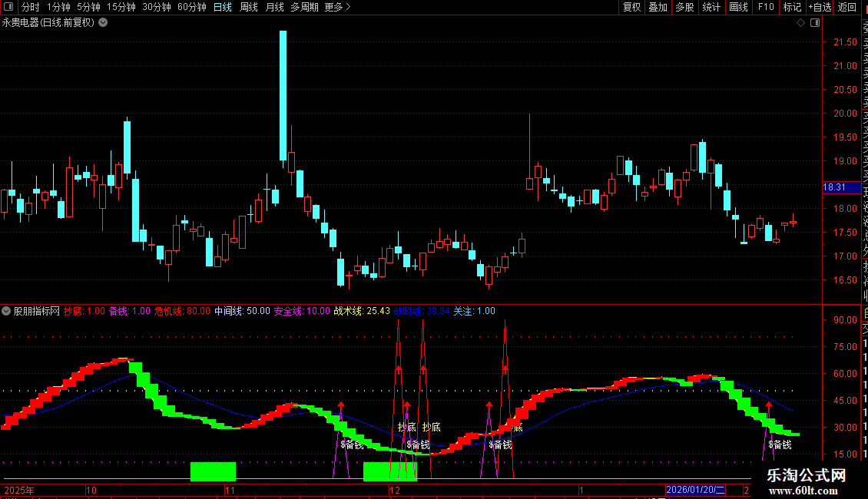Activate the 画线 drawing tool

738,7
